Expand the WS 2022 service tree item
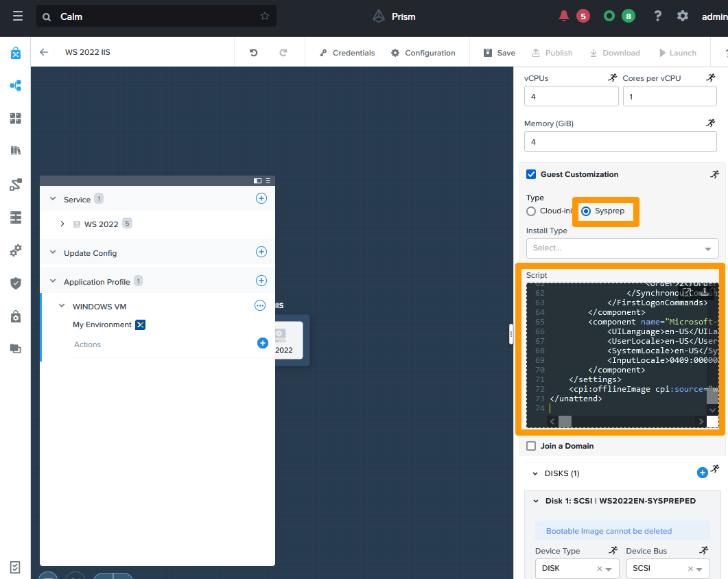Screen dimensions: 728x579 62,224
